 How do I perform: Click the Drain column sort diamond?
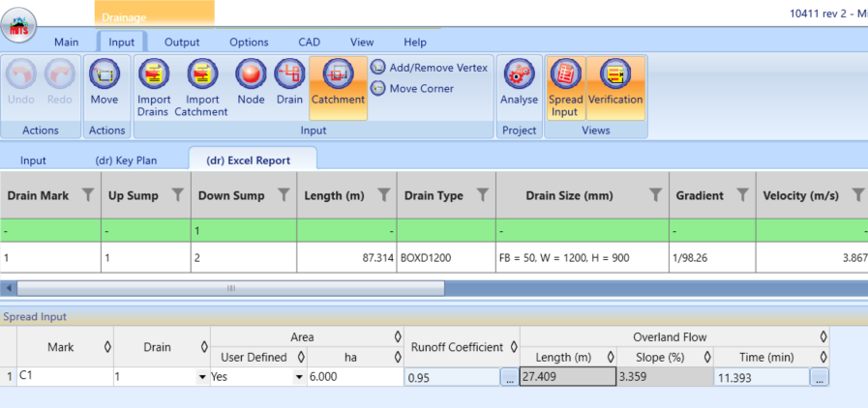click(204, 347)
